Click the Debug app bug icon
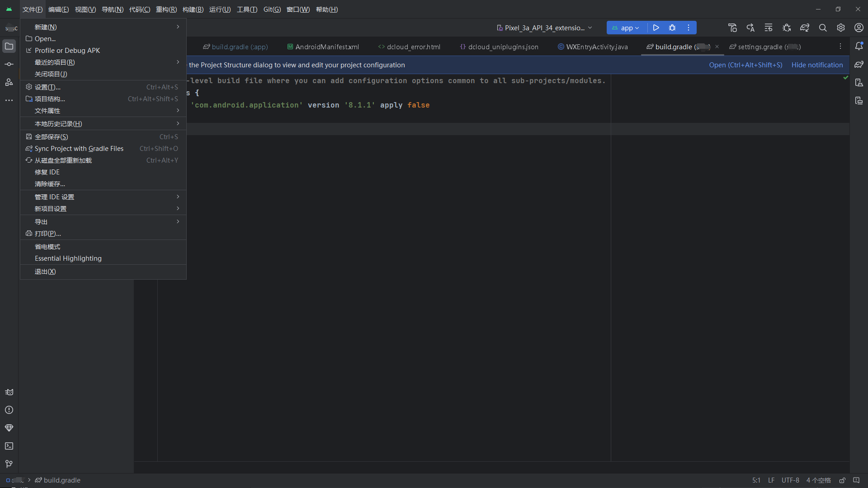 tap(672, 28)
